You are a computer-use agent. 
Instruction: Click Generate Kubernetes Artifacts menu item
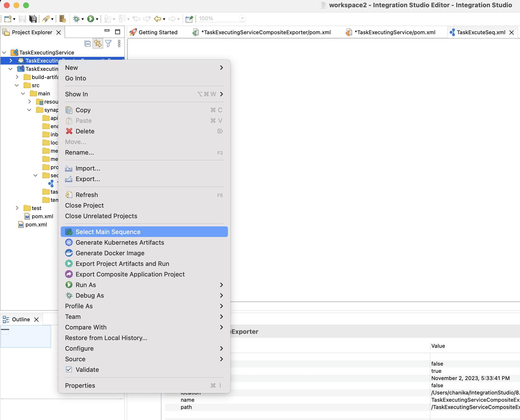(x=144, y=243)
